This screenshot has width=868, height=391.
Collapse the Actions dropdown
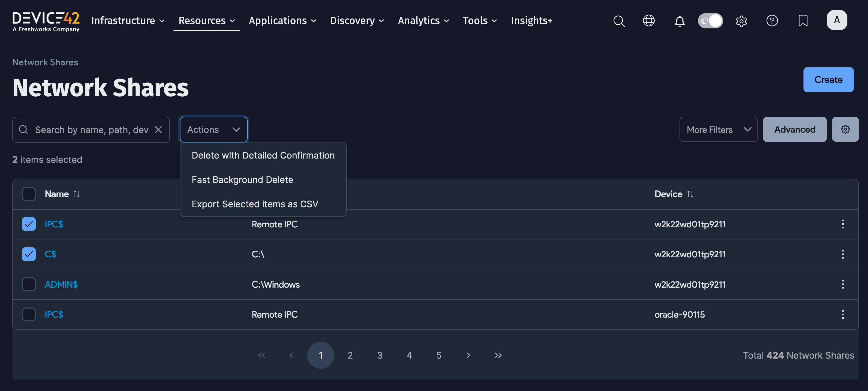[213, 129]
